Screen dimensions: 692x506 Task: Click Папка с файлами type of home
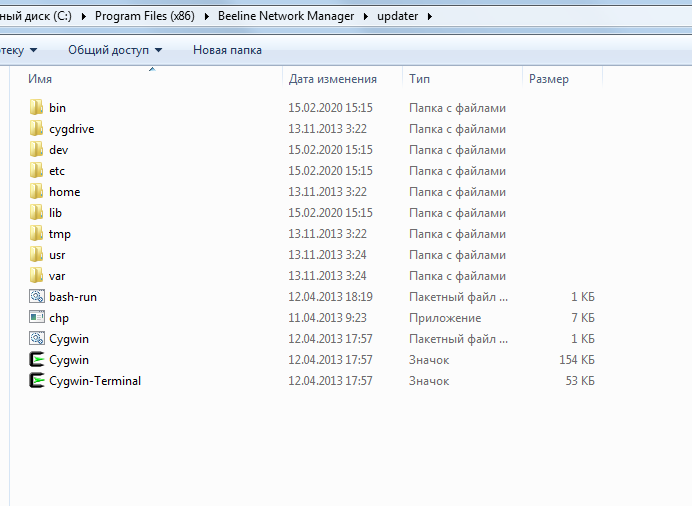pos(457,192)
